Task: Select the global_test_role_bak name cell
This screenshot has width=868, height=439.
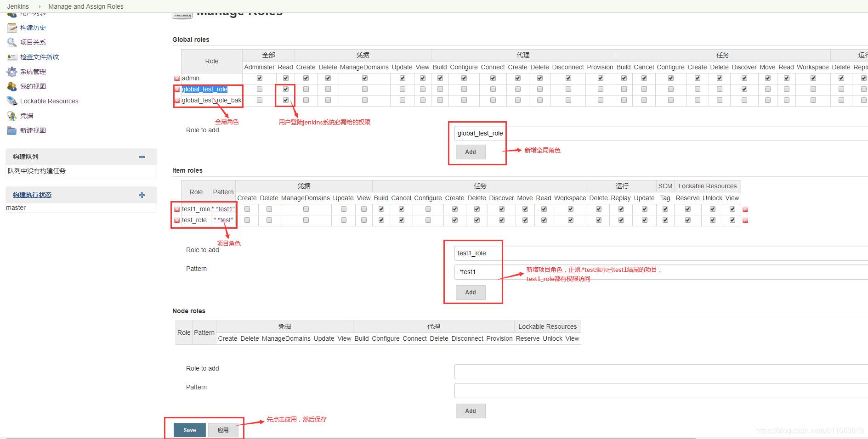Action: (212, 101)
